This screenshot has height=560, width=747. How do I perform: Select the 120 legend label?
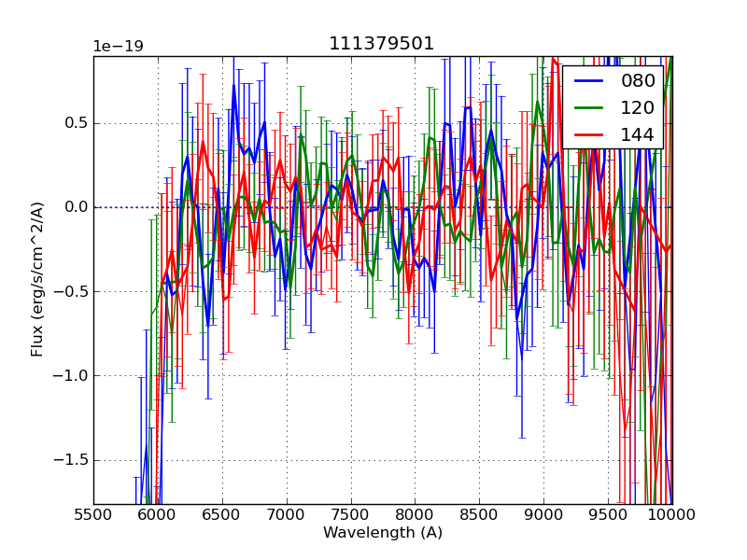pyautogui.click(x=638, y=108)
